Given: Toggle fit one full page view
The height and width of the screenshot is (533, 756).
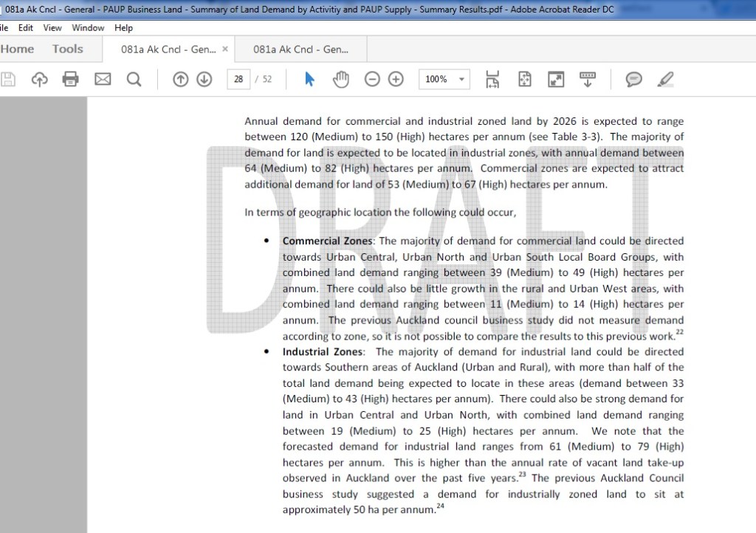Looking at the screenshot, I should pos(524,79).
